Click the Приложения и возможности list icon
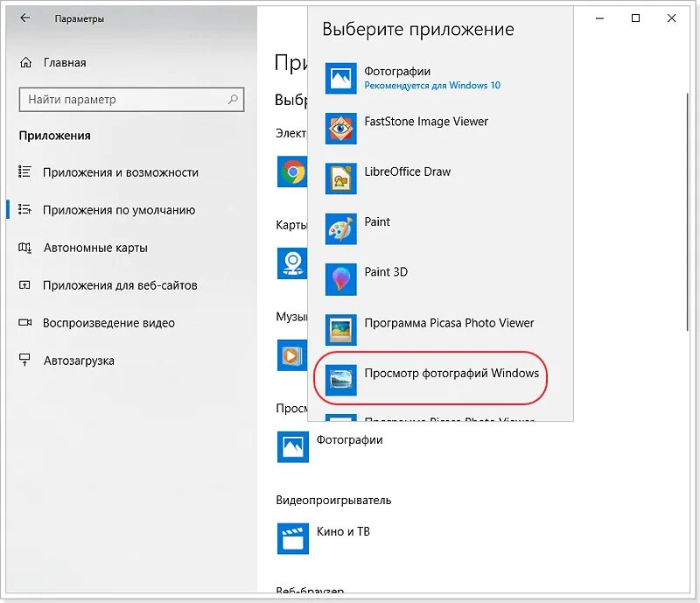 point(24,172)
